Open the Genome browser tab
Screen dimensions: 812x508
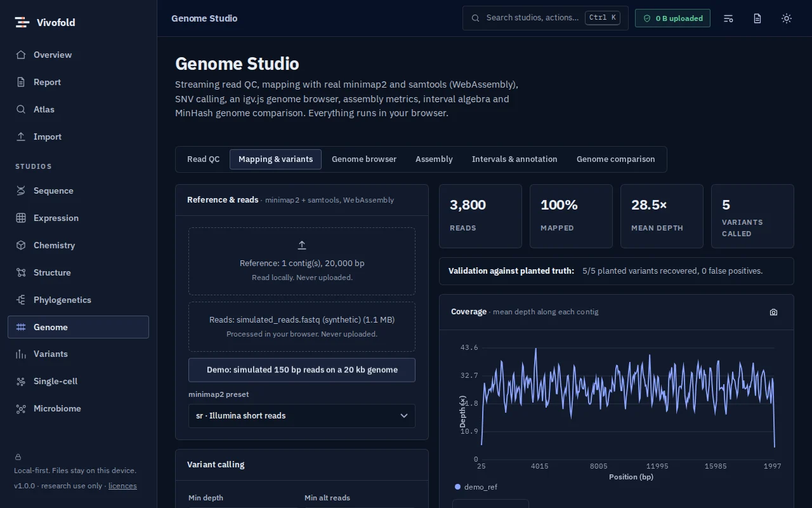(364, 159)
